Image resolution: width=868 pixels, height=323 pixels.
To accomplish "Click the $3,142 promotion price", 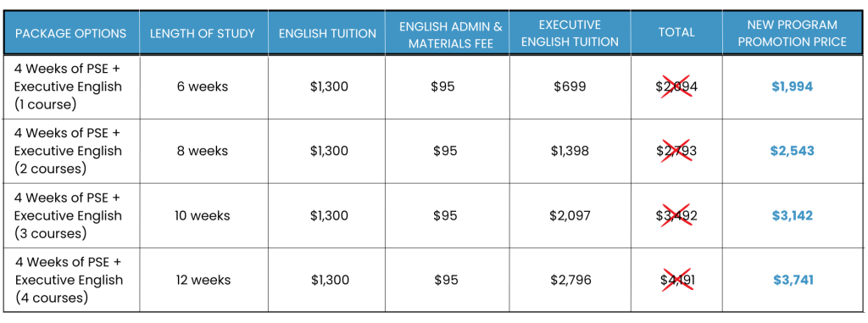I will point(793,215).
